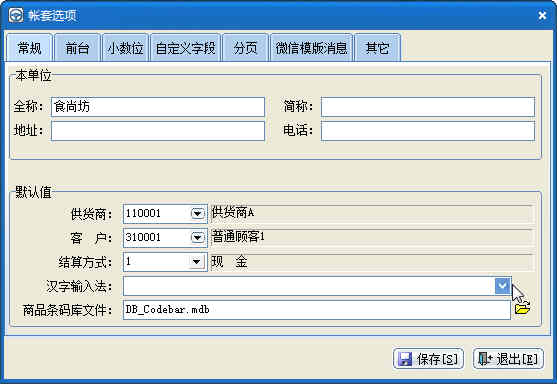The width and height of the screenshot is (557, 384).
Task: Click the 保存[S] button
Action: click(428, 359)
